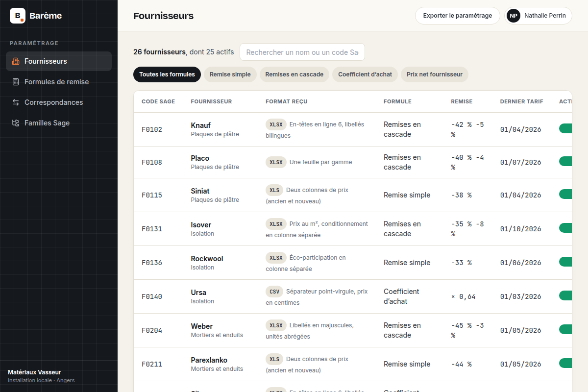Select supplier name Weber

(201, 326)
